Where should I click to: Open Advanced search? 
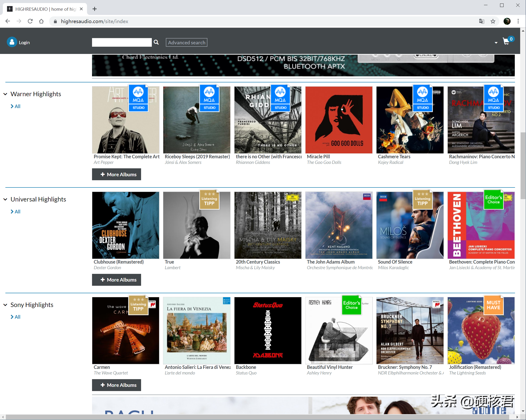click(187, 42)
